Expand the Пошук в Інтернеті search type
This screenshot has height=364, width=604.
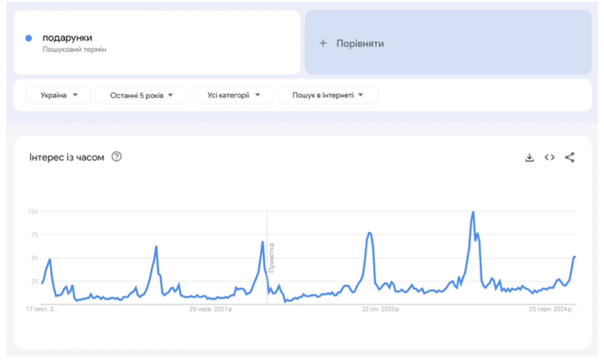point(327,95)
